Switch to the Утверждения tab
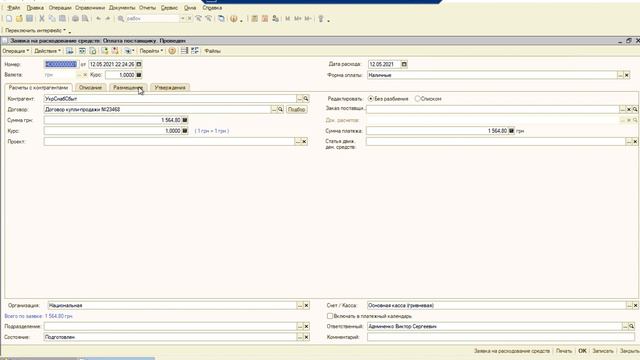Image resolution: width=640 pixels, height=360 pixels. 170,87
